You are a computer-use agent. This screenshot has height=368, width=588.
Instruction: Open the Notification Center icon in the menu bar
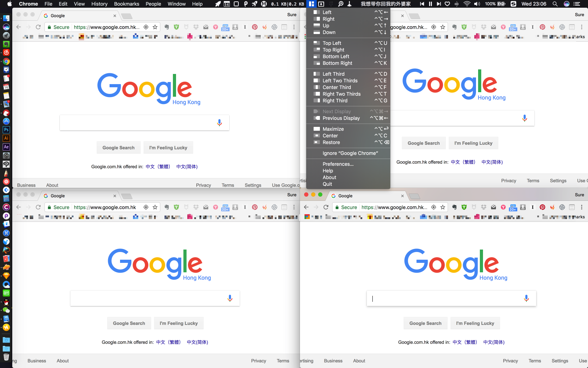point(577,4)
